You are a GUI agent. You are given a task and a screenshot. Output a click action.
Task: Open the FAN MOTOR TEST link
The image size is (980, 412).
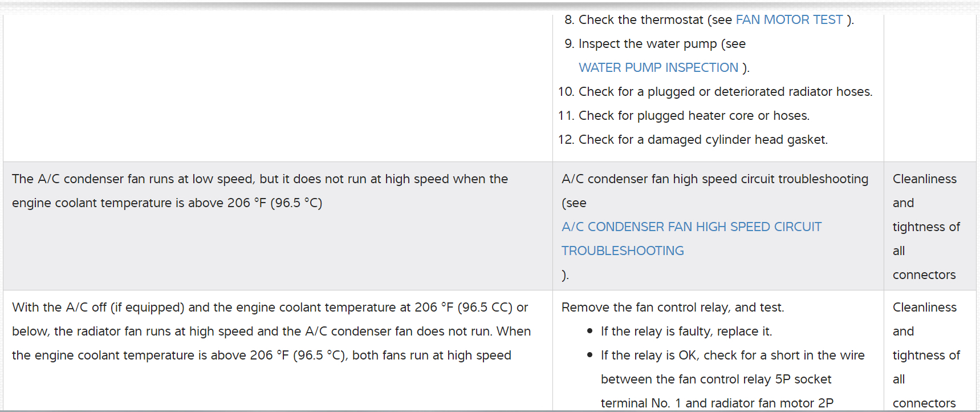point(789,20)
